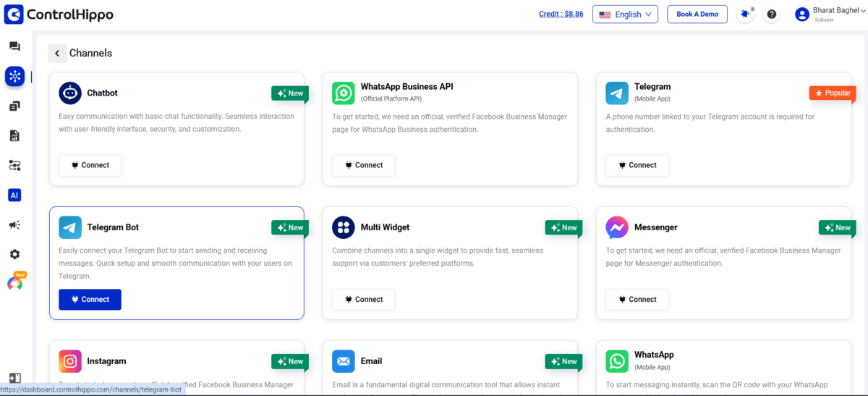Open the help question mark icon
The width and height of the screenshot is (868, 396).
772,14
